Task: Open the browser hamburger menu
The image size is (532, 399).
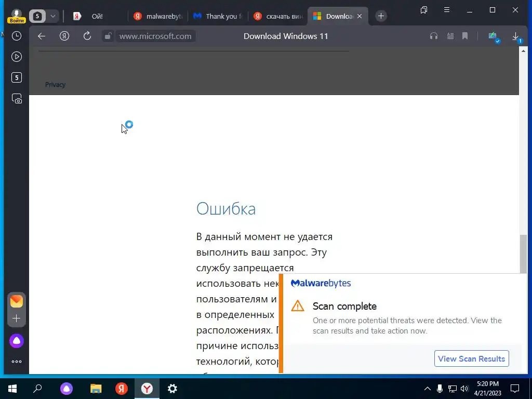Action: pos(447,10)
